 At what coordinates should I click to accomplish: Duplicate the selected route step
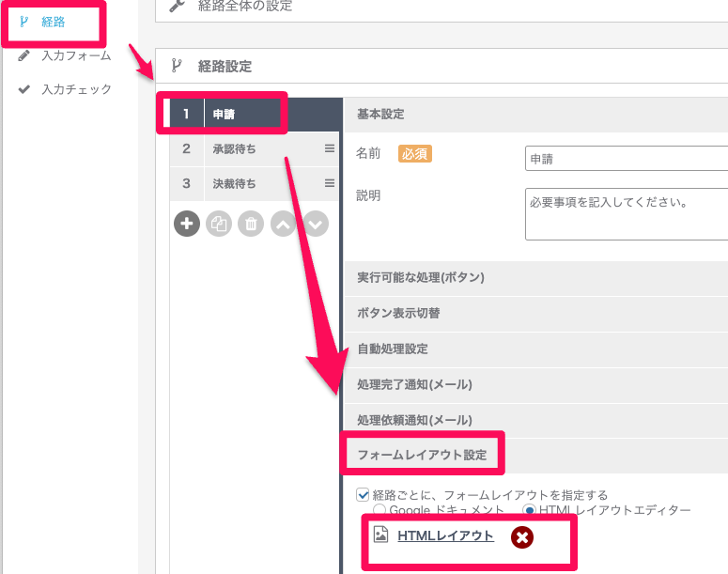click(x=219, y=224)
